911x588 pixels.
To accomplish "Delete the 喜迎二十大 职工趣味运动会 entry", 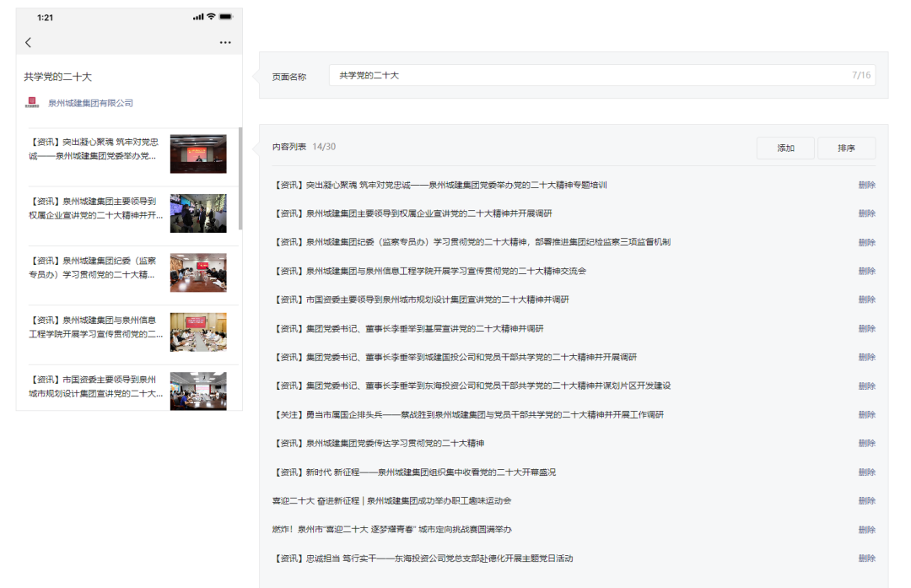I will coord(866,500).
